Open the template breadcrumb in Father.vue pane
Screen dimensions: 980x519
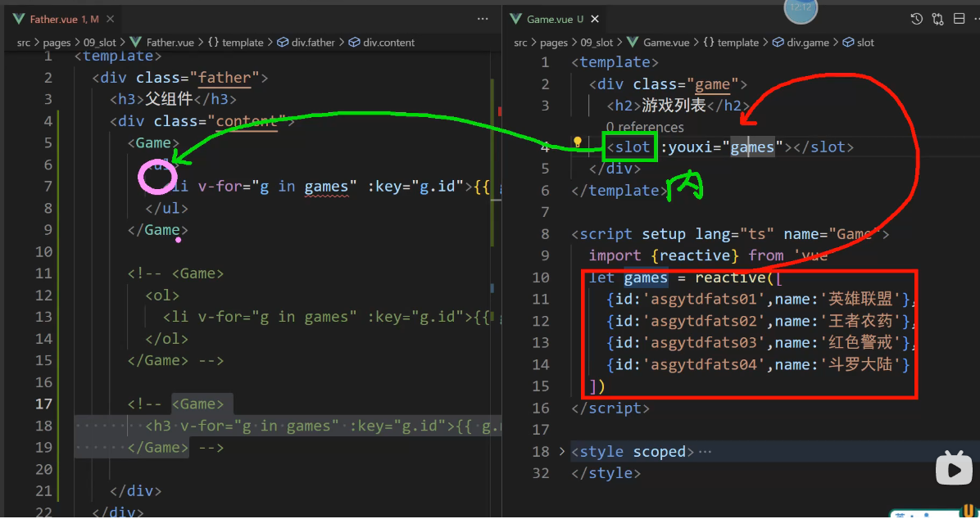[236, 43]
